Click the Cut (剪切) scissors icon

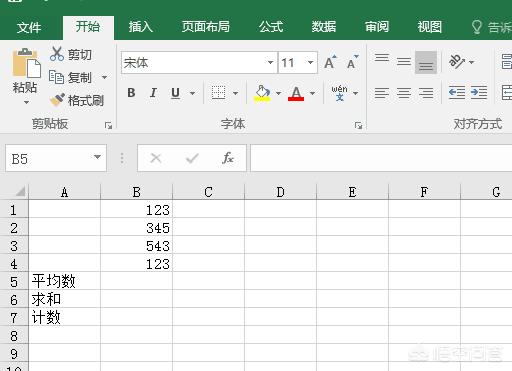point(57,54)
